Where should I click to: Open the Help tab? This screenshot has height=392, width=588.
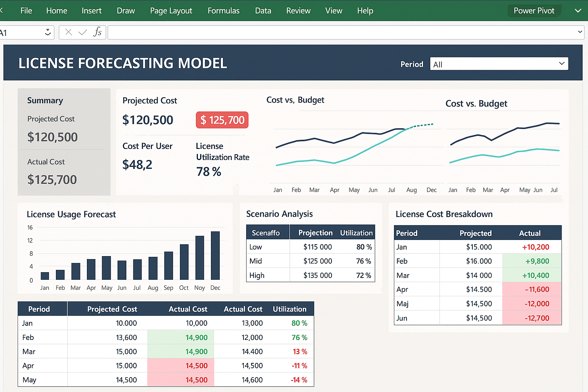point(365,11)
